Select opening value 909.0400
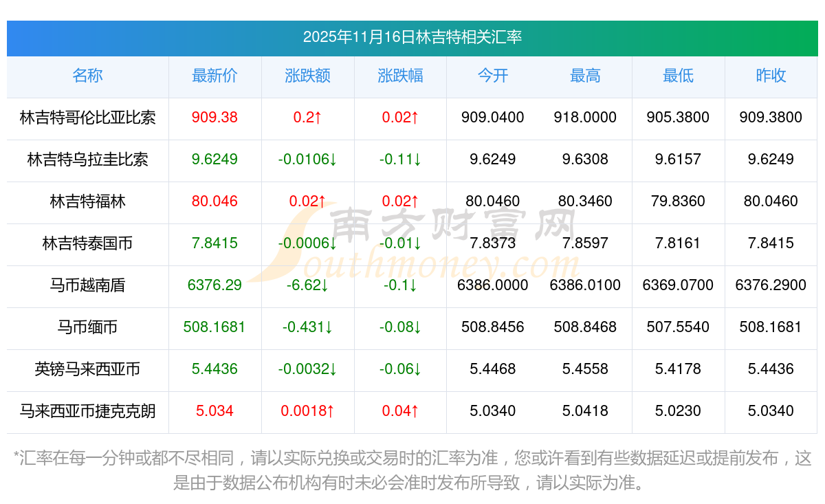Image resolution: width=825 pixels, height=504 pixels. point(493,118)
